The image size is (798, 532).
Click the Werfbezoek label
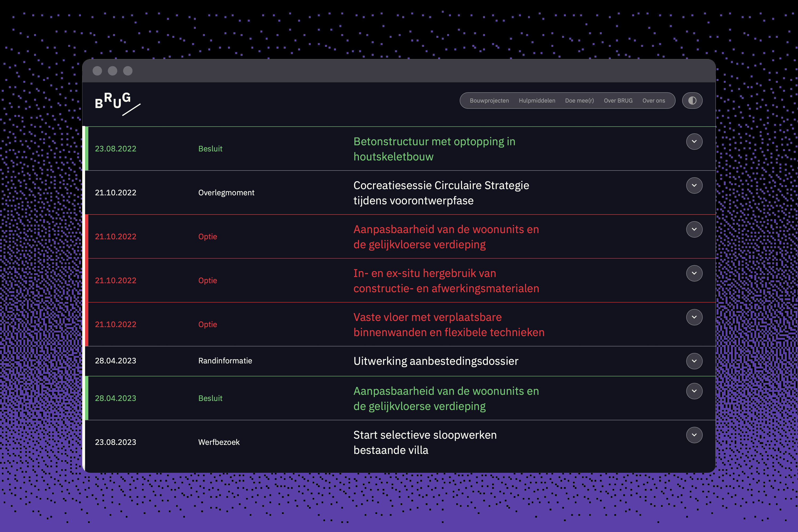(219, 442)
